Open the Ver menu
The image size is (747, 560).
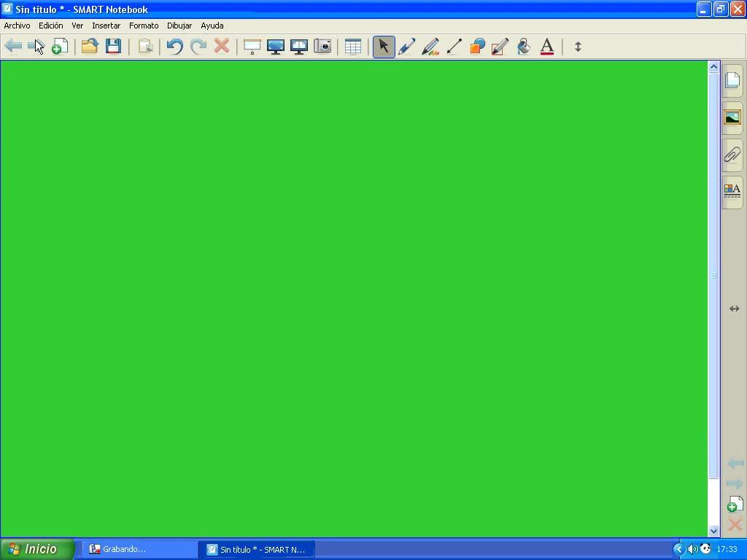pyautogui.click(x=77, y=26)
